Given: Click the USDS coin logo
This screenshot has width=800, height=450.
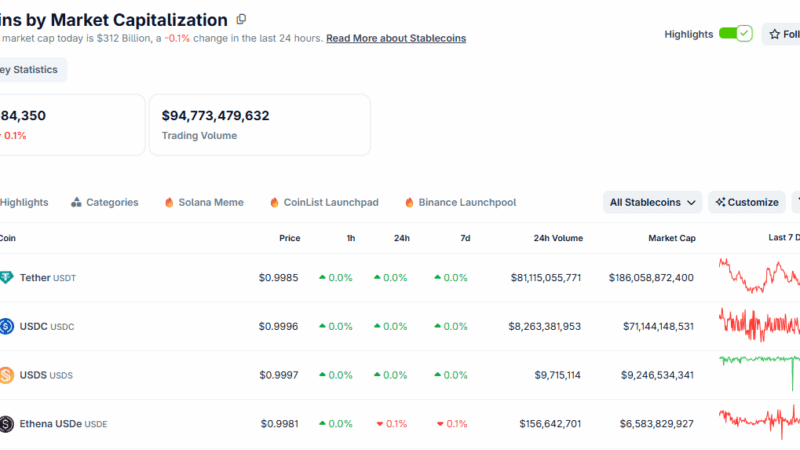Looking at the screenshot, I should pyautogui.click(x=7, y=375).
